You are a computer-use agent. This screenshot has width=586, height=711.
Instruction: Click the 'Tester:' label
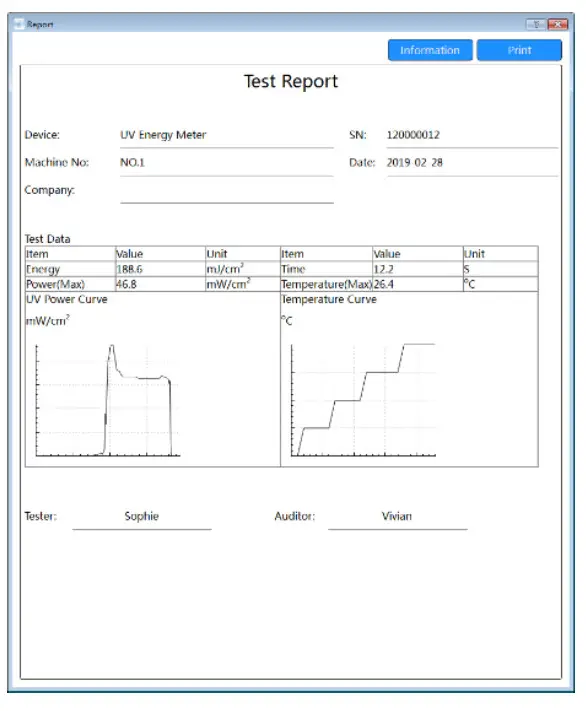41,516
